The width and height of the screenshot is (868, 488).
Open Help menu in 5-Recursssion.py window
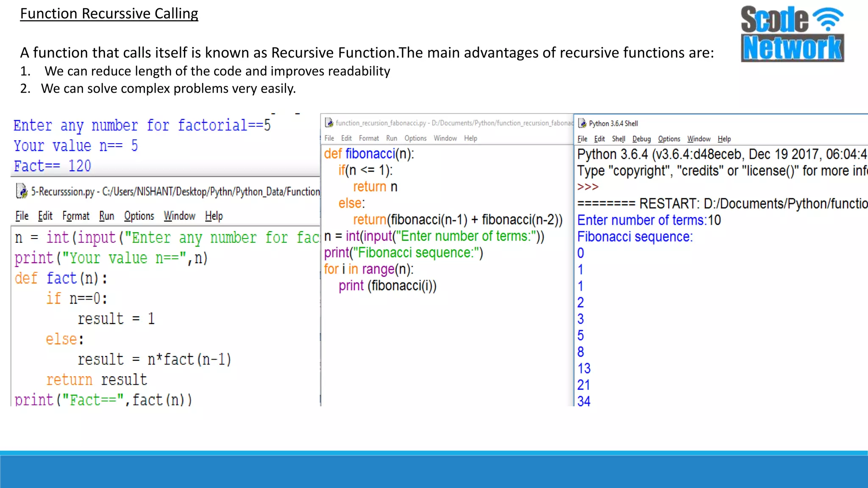tap(214, 216)
